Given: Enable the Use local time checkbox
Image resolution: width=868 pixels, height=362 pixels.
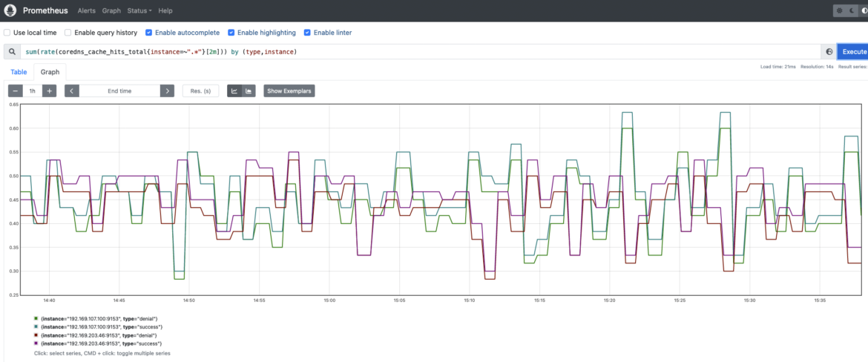Looking at the screenshot, I should (7, 33).
